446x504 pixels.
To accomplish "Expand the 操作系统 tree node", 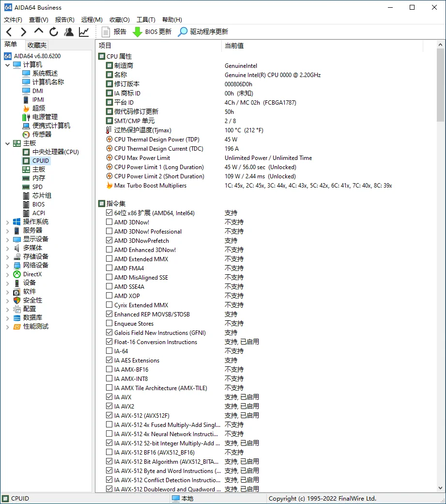I will coord(7,222).
